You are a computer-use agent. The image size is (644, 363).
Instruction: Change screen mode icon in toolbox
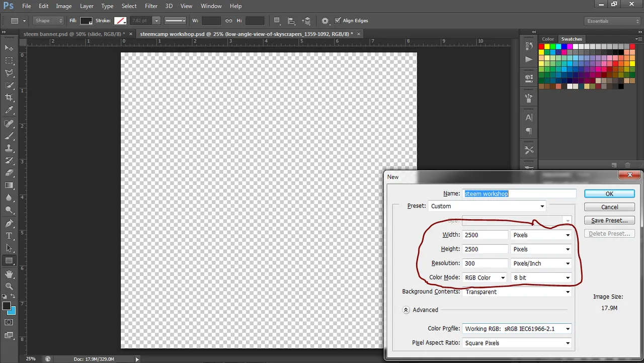pos(9,335)
